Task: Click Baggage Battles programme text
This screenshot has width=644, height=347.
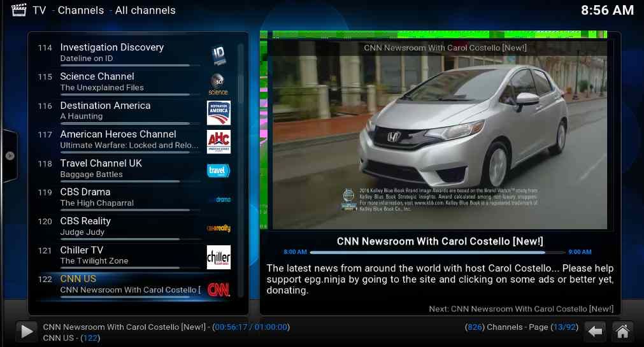Action: (x=91, y=174)
